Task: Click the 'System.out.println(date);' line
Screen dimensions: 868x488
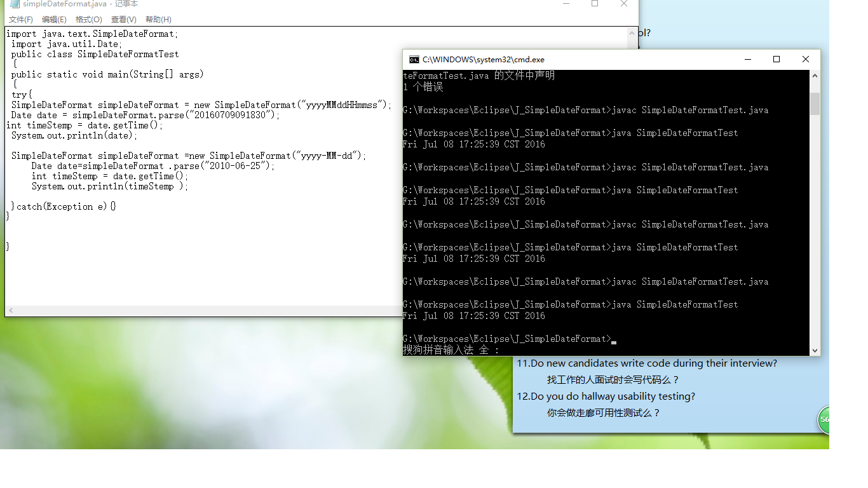Action: [74, 135]
